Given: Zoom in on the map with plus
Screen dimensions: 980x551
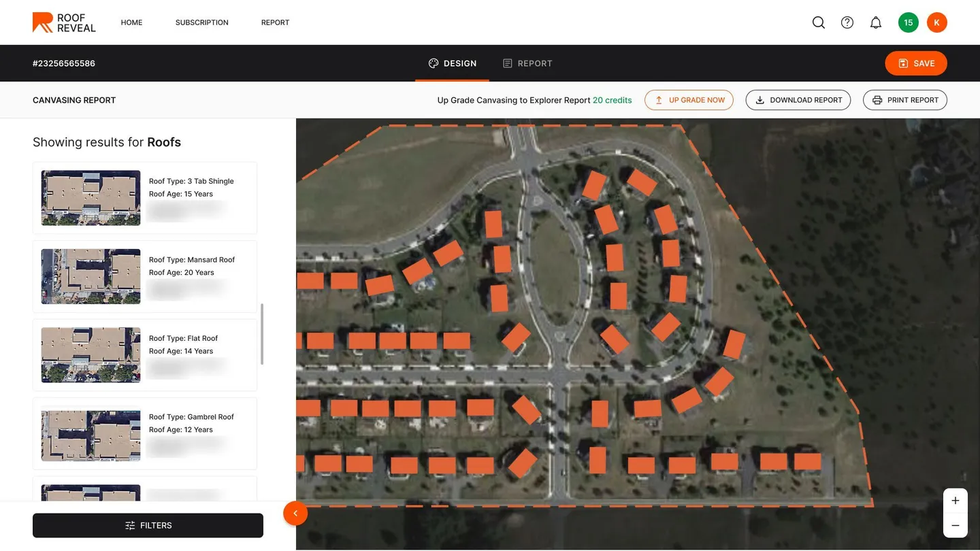Looking at the screenshot, I should pyautogui.click(x=955, y=501).
